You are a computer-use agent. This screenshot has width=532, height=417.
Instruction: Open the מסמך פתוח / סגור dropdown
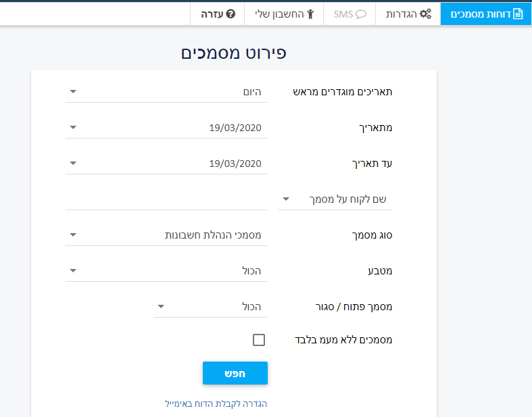click(210, 307)
